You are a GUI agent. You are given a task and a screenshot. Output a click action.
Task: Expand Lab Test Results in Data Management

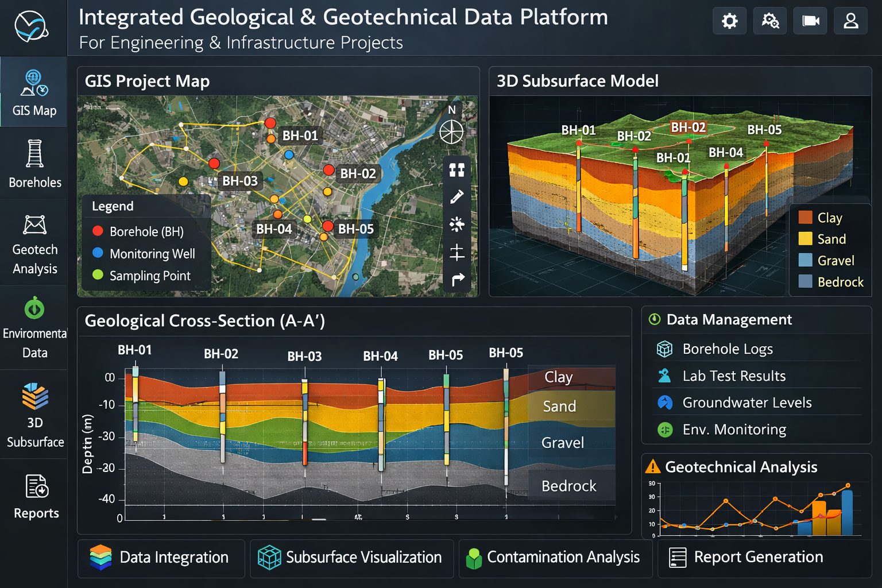[734, 376]
